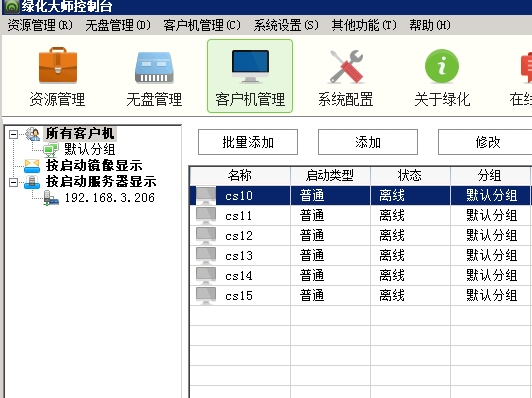Image resolution: width=532 pixels, height=398 pixels.
Task: Open the 系统设置(S) menu
Action: pos(286,25)
